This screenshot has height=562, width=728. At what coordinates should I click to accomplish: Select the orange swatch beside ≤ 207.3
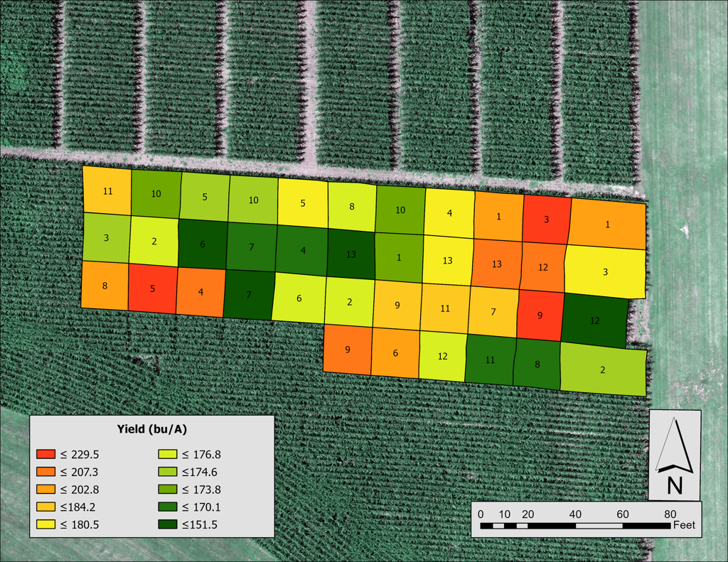pos(46,472)
